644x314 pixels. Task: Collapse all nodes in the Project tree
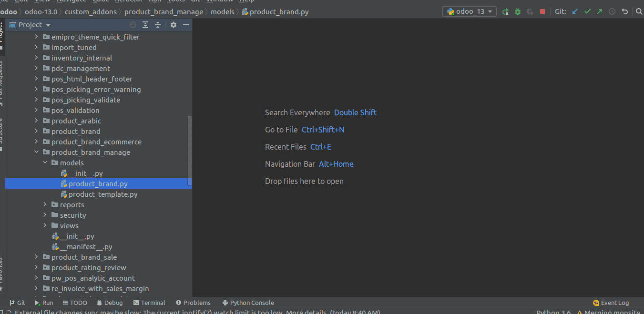pos(158,25)
